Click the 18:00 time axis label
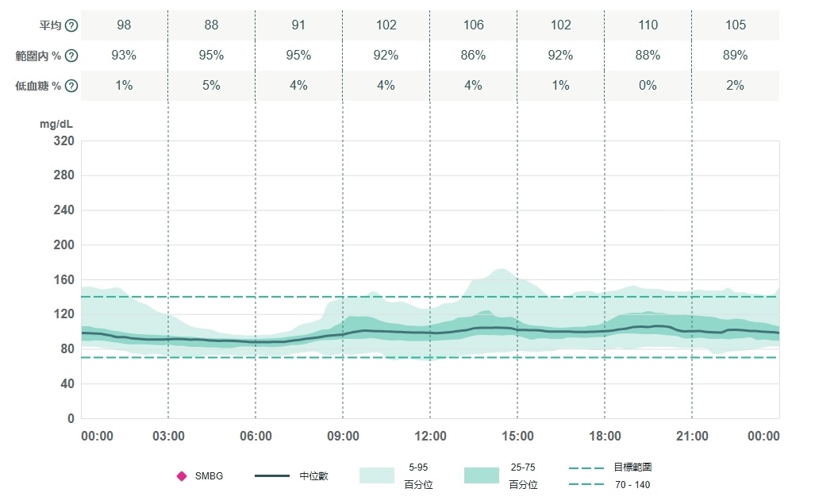This screenshot has width=838, height=504. 605,437
